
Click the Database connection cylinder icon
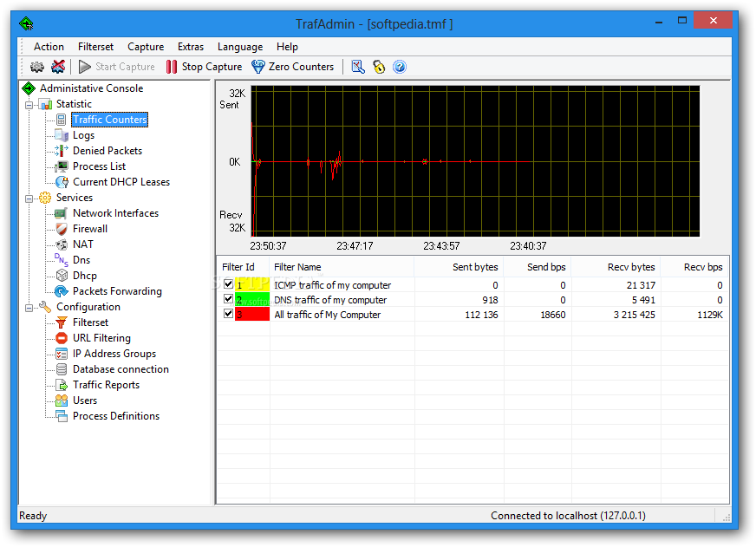pyautogui.click(x=62, y=369)
